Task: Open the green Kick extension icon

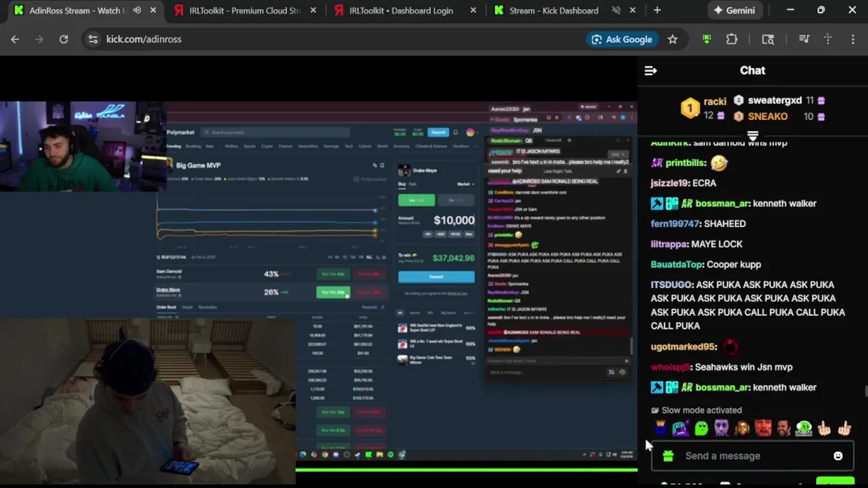Action: pos(707,39)
